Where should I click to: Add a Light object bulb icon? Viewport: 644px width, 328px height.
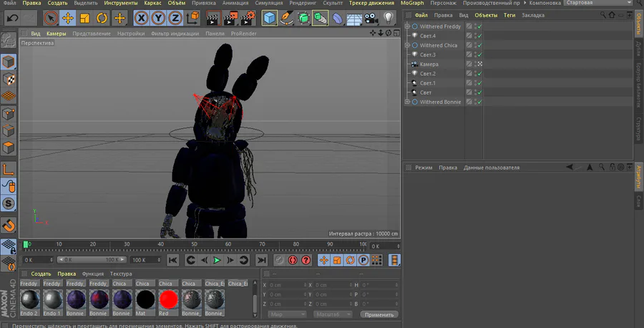(x=388, y=18)
